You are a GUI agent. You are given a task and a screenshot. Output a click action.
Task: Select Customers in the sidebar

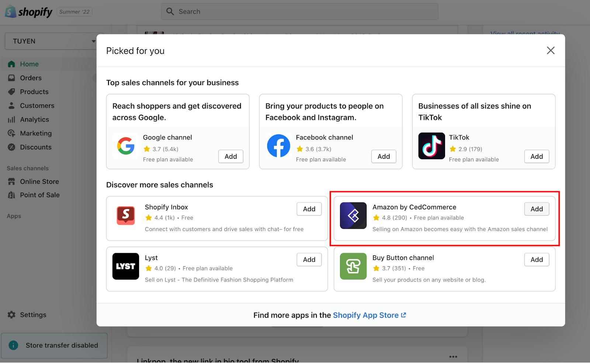[37, 106]
